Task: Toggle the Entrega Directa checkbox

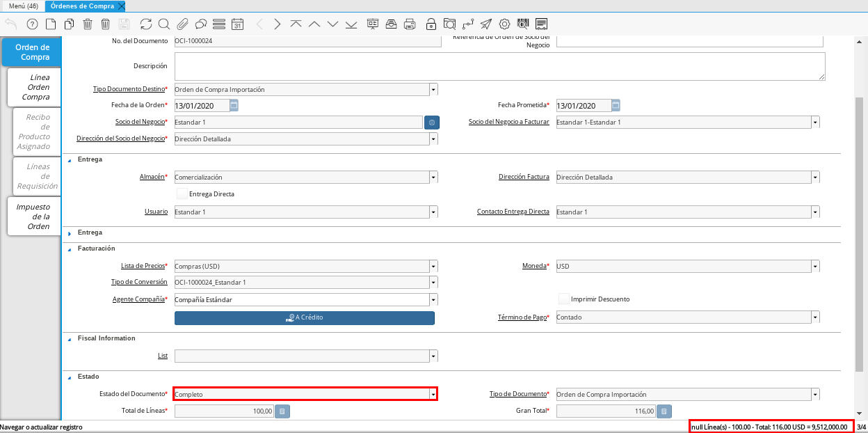Action: pos(182,194)
